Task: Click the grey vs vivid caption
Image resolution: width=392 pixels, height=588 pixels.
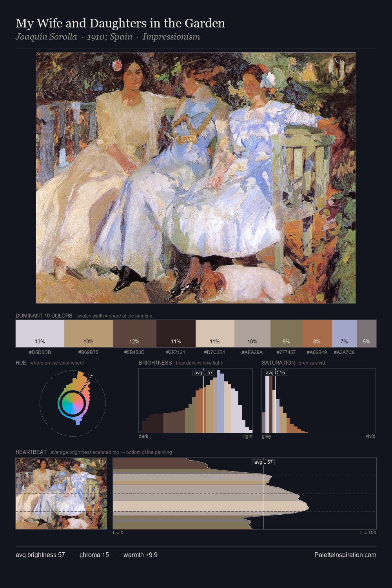Action: [x=312, y=363]
